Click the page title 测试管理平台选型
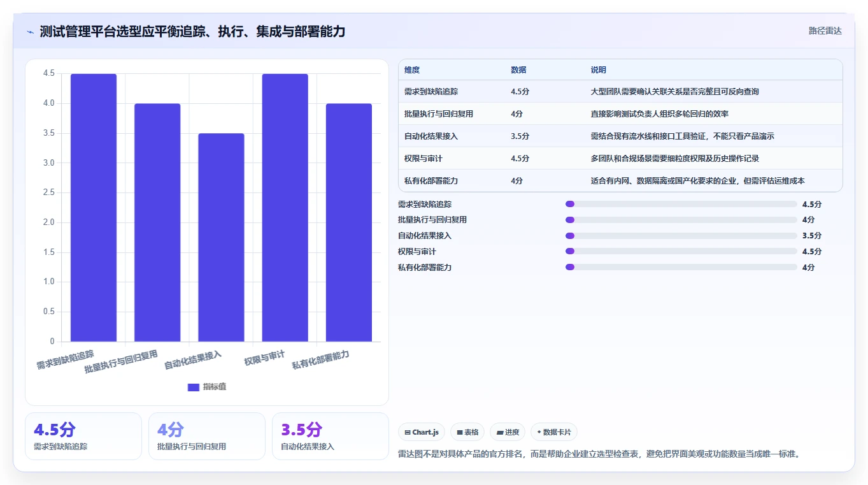The height and width of the screenshot is (485, 868). point(192,32)
